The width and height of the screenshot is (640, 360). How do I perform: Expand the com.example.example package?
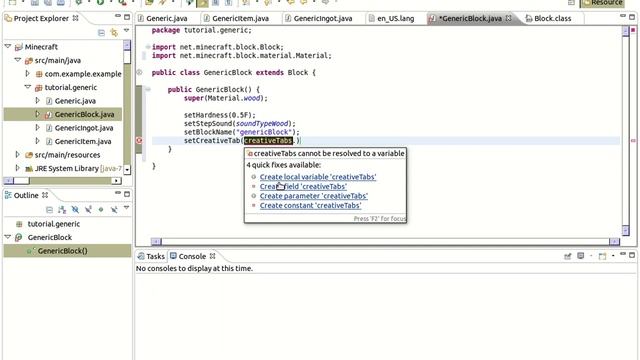pos(27,73)
